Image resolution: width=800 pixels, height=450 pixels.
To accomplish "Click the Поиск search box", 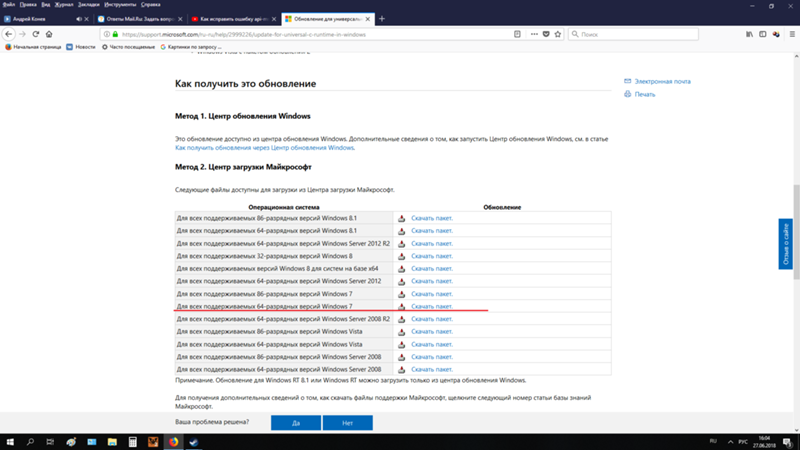I will coord(633,34).
